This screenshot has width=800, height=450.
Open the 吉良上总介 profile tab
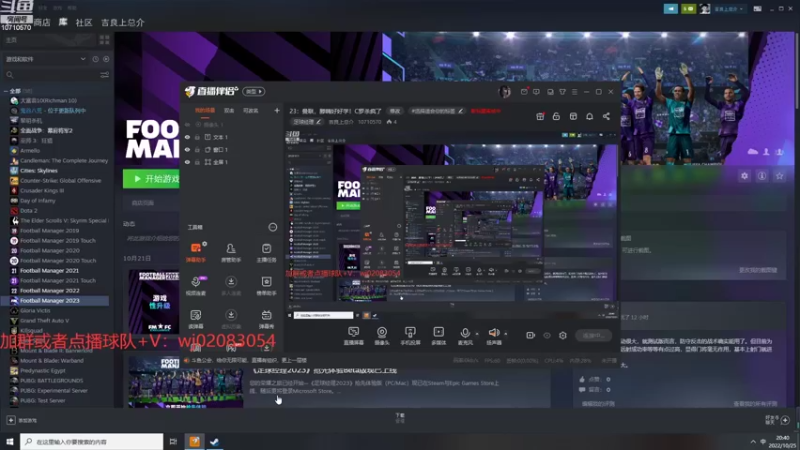122,22
